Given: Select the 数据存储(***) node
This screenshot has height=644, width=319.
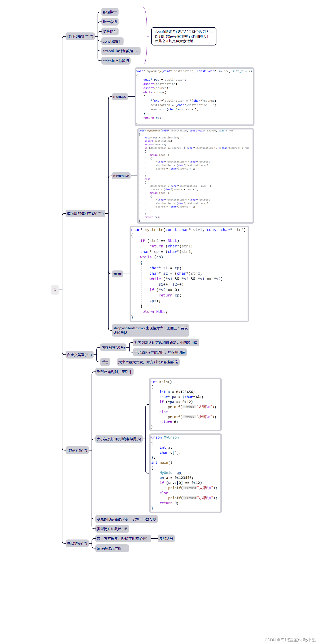Looking at the screenshot, I should coord(77,450).
